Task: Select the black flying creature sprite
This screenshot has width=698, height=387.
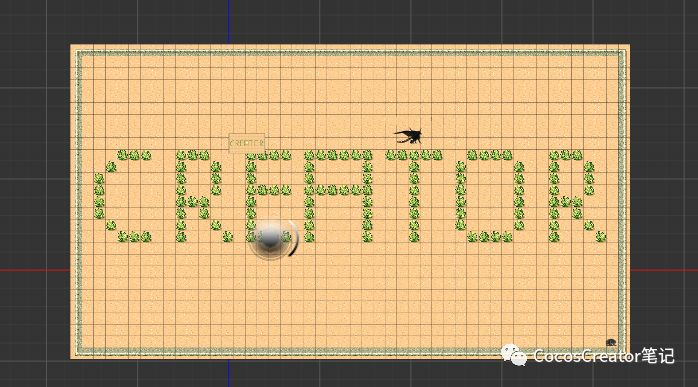Action: (408, 136)
